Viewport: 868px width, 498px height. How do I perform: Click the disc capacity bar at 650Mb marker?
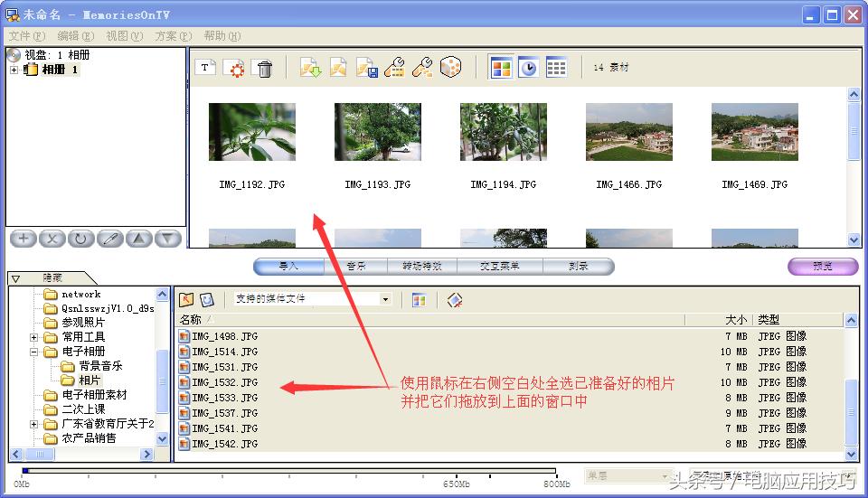click(456, 473)
